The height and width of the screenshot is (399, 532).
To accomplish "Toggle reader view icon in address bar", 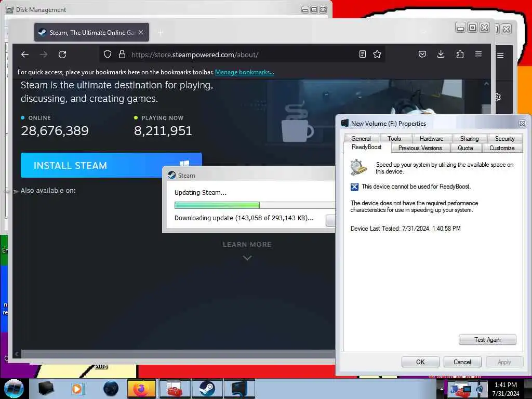I will (x=362, y=54).
